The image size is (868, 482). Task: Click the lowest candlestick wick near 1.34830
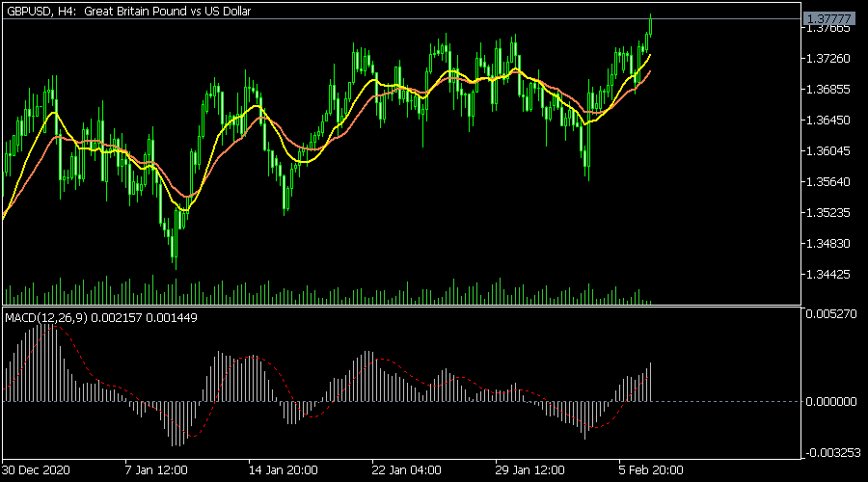coord(176,258)
